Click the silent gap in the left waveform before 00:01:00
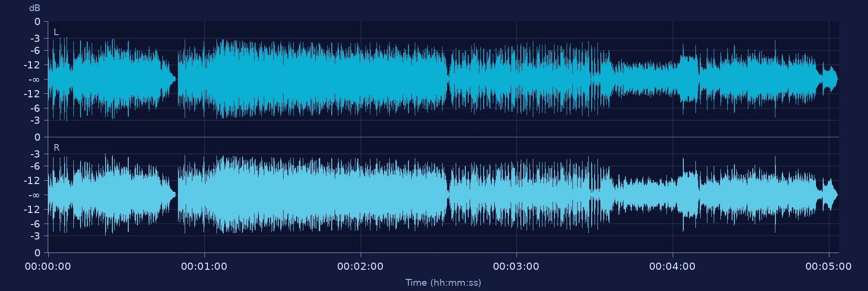The image size is (868, 291). pyautogui.click(x=177, y=79)
